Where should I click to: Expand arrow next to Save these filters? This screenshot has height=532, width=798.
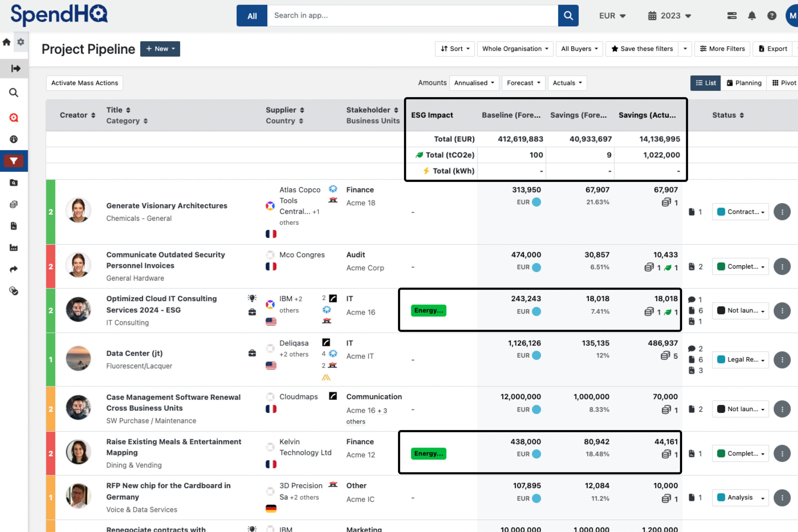coord(685,49)
